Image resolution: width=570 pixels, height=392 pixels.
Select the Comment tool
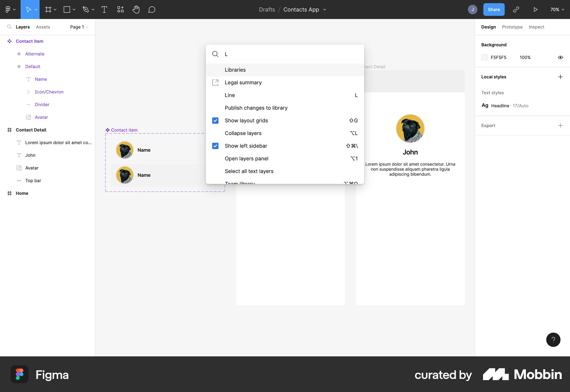(x=152, y=9)
